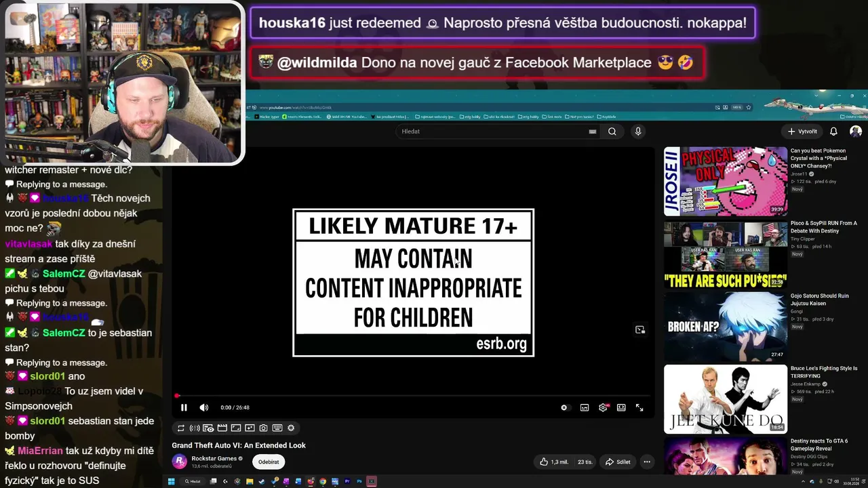Click the @wildmilda donation alert banner
The image size is (868, 488).
[478, 63]
